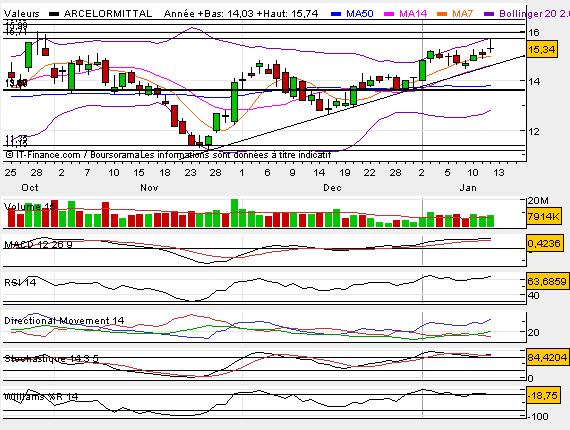This screenshot has width=570, height=430.
Task: Click the 'Volume 15' panel title
Action: (x=30, y=206)
